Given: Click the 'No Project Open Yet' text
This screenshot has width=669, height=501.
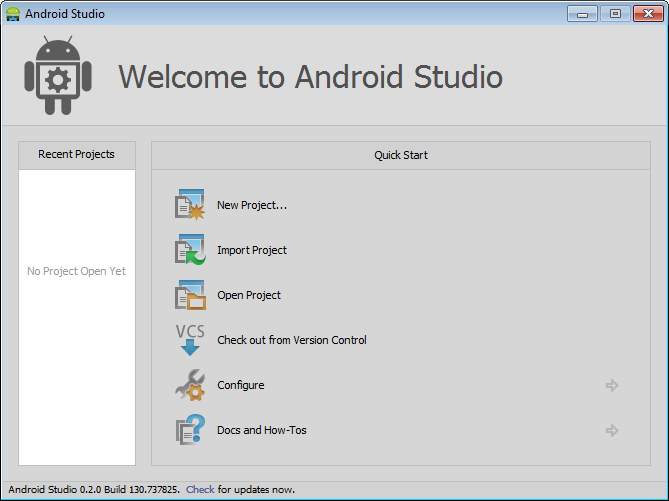Looking at the screenshot, I should 77,271.
